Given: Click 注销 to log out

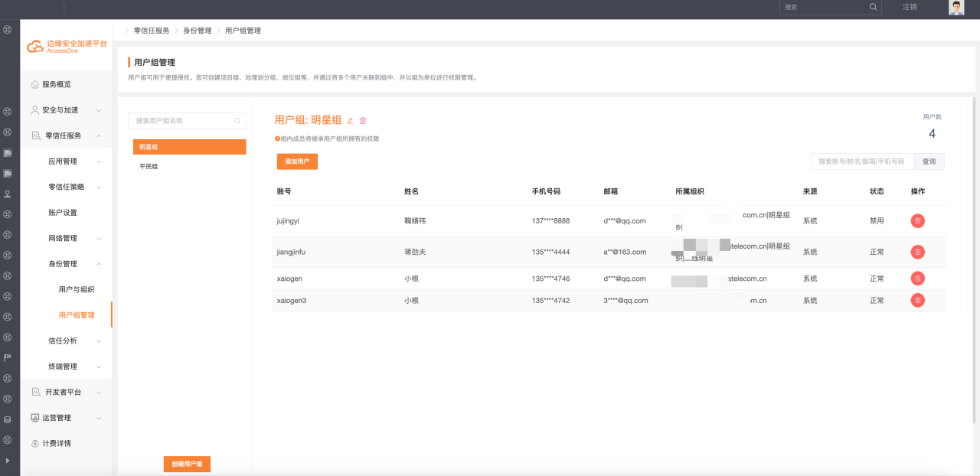Looking at the screenshot, I should pos(910,7).
